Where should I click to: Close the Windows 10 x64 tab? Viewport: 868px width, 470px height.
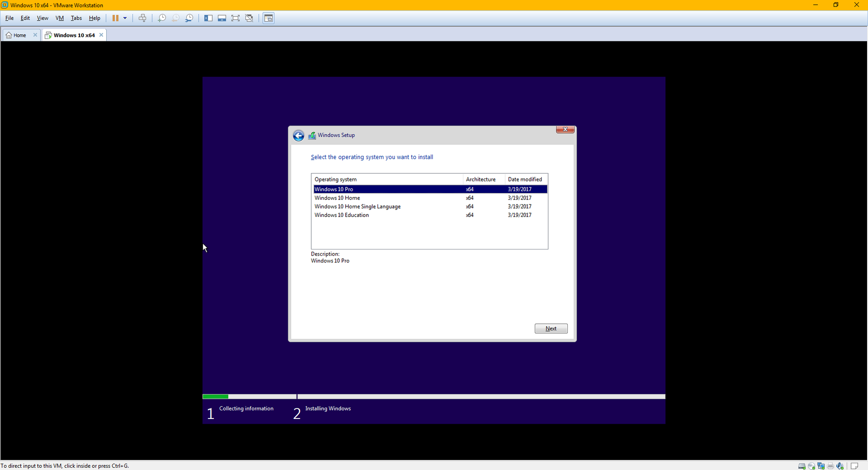click(x=101, y=35)
